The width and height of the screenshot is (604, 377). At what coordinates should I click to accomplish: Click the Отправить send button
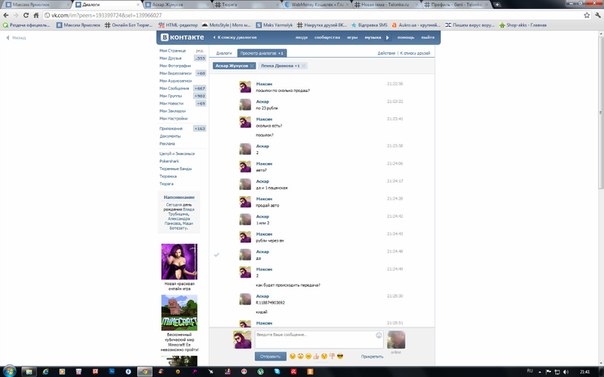click(270, 356)
